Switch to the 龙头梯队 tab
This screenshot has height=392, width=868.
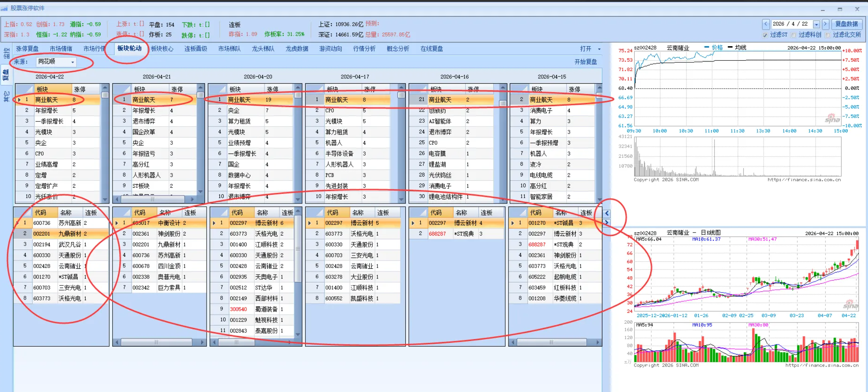262,49
